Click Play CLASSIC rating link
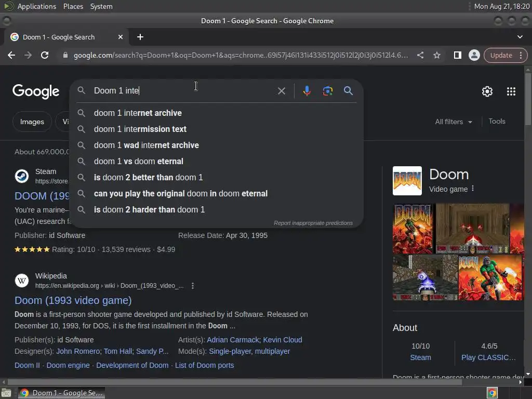 (488, 357)
